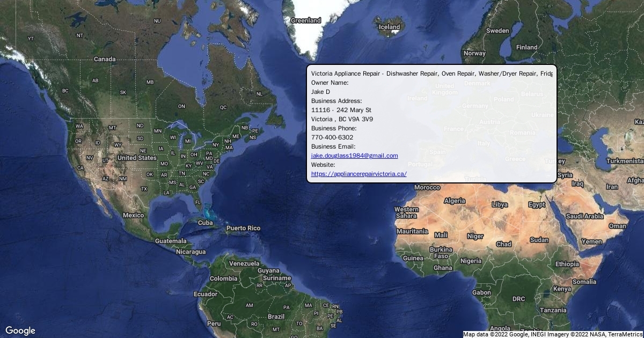Click the Peru label on the map

coord(214,324)
